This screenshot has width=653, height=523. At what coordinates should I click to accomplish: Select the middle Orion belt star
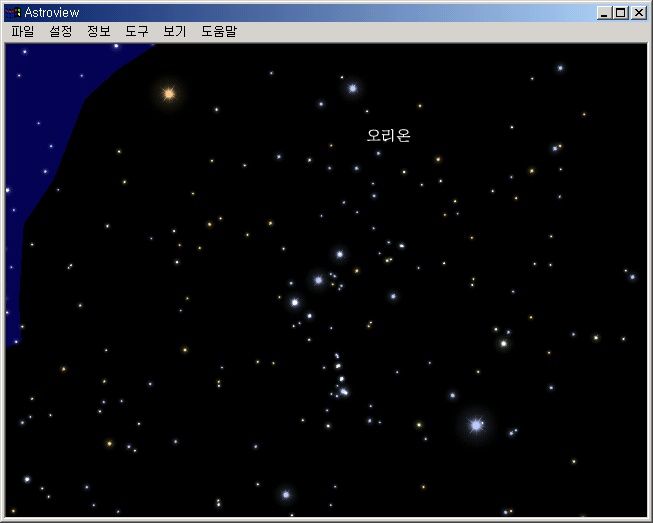(319, 280)
